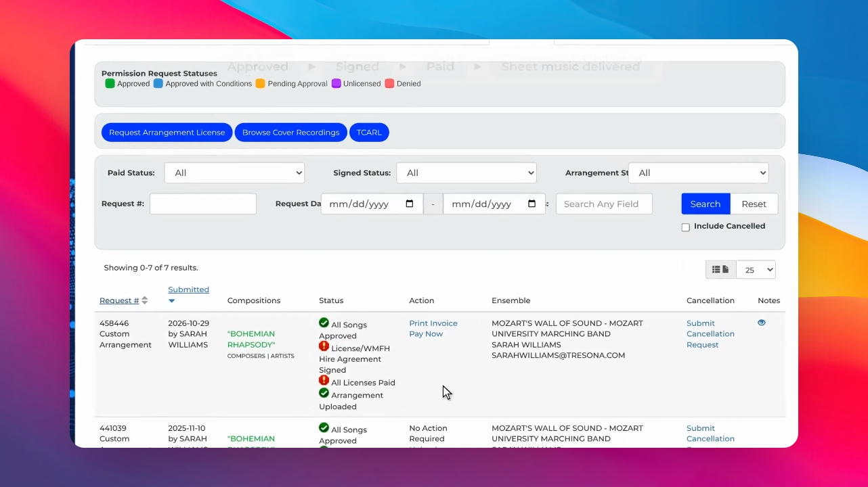Enable the Include Cancelled checkbox
The image size is (868, 487).
click(685, 227)
